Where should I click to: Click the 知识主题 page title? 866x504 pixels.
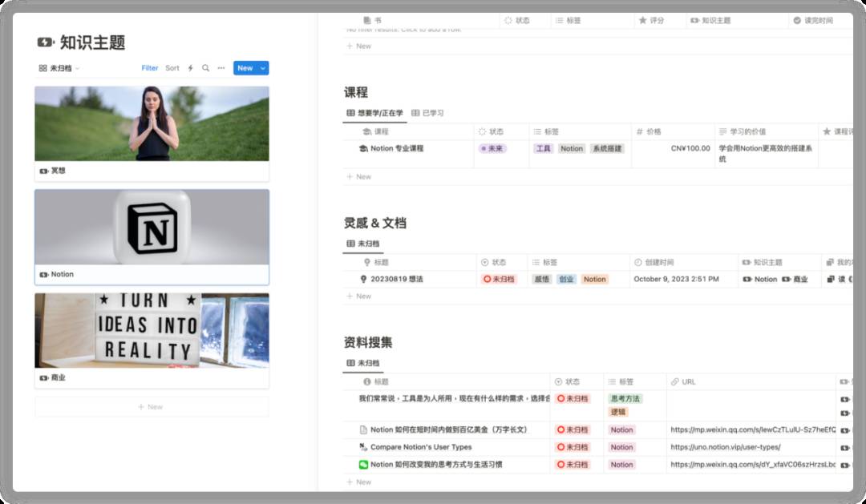pyautogui.click(x=92, y=42)
